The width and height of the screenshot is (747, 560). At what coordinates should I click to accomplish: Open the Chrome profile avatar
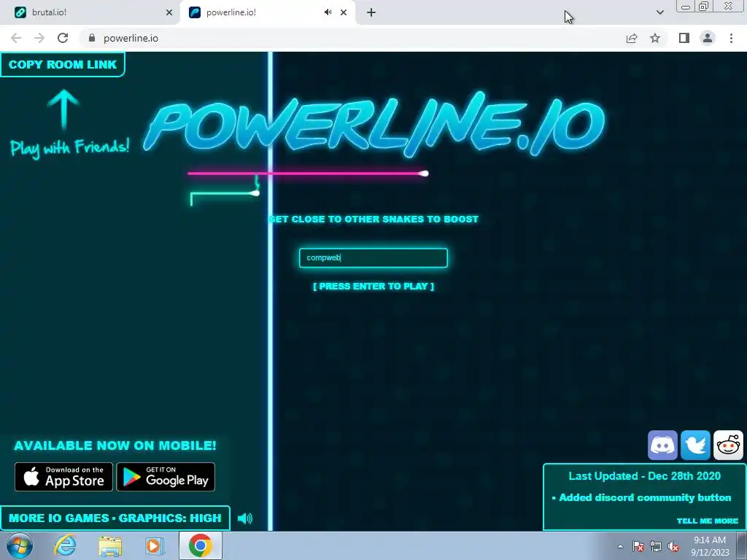point(708,38)
